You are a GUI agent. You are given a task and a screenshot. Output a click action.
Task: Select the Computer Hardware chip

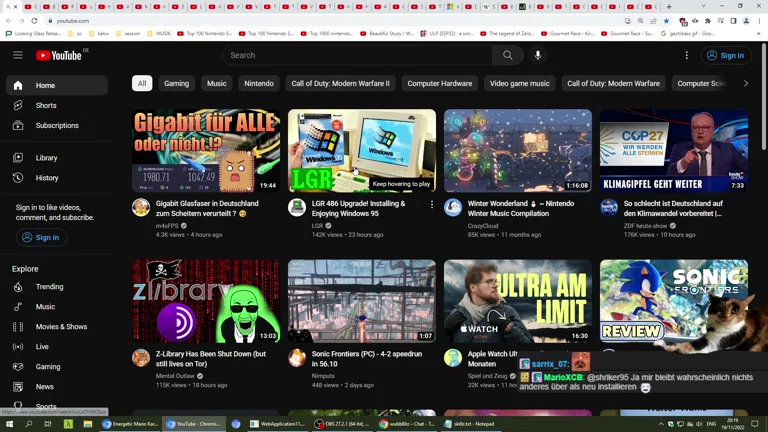tap(439, 84)
